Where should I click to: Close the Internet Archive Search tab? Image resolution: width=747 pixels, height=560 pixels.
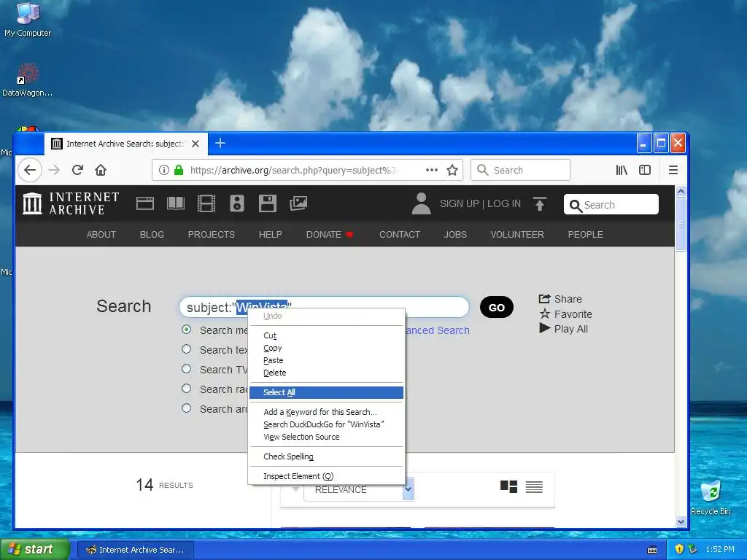[x=196, y=144]
